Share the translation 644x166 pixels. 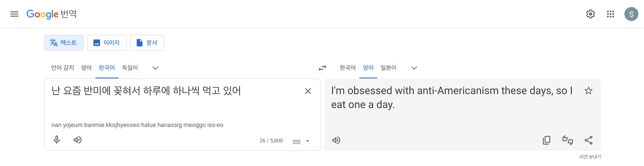[x=588, y=140]
